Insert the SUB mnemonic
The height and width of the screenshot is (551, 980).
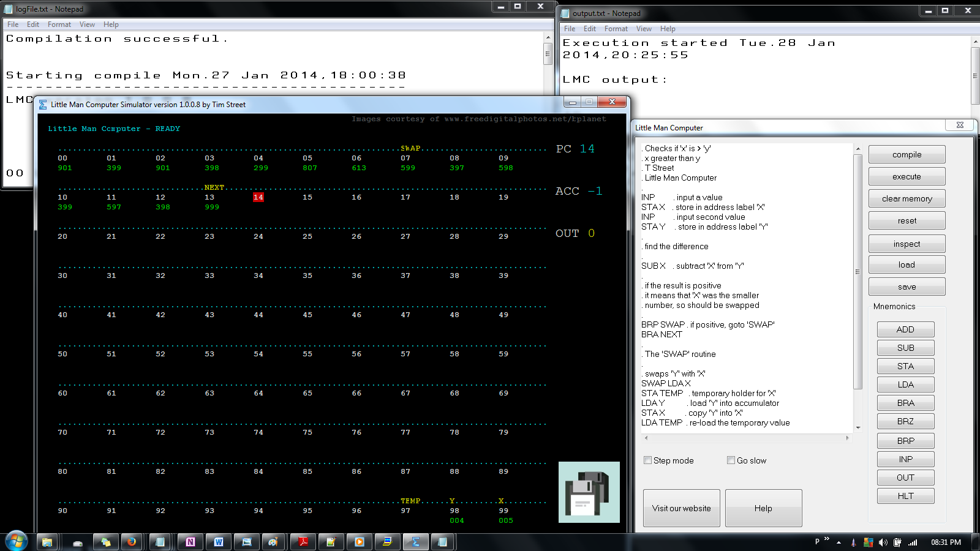point(905,348)
